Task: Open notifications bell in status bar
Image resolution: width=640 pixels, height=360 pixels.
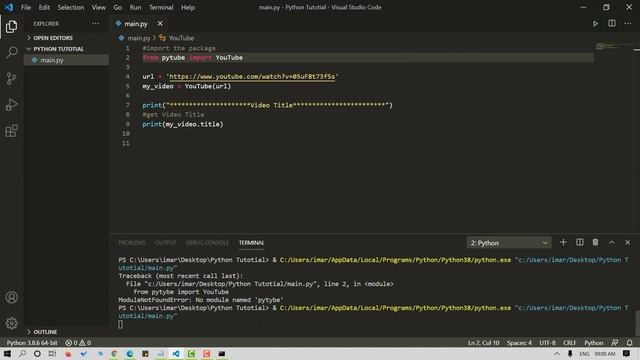Action: (x=630, y=343)
